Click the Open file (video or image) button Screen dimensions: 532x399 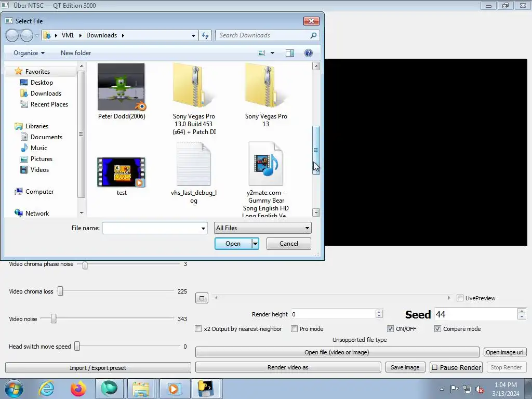point(337,352)
